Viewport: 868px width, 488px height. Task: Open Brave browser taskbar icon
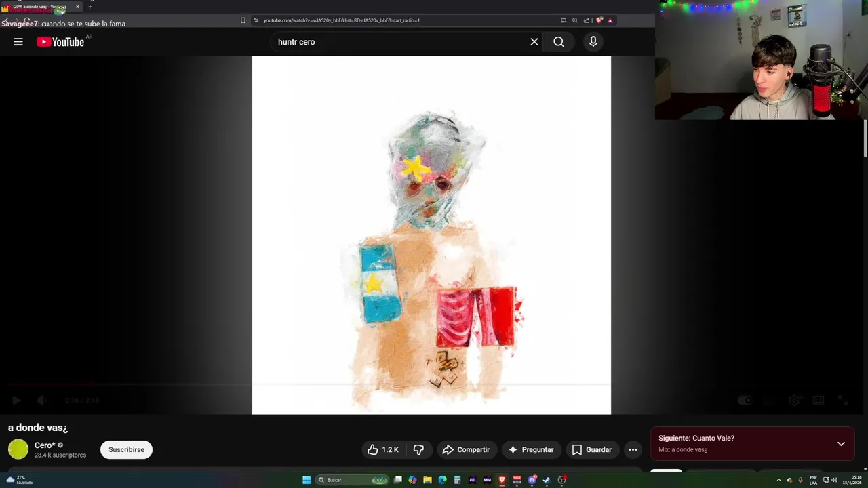(x=502, y=480)
